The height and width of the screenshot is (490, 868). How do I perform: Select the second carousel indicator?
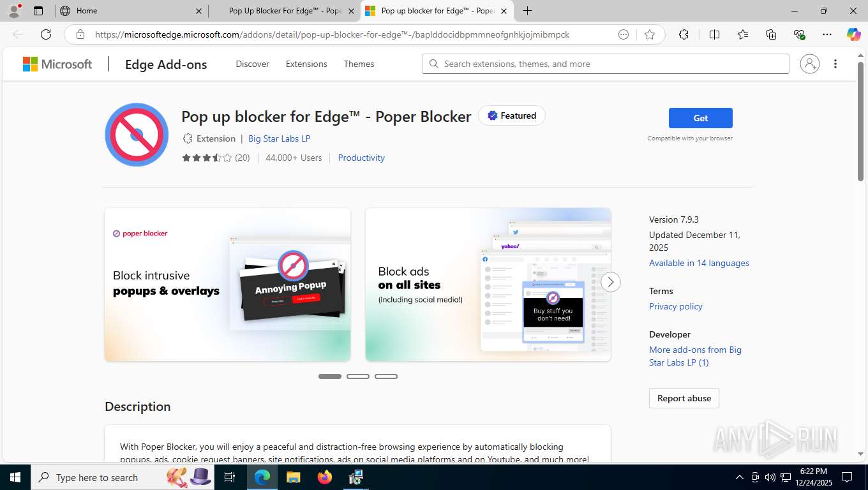358,376
